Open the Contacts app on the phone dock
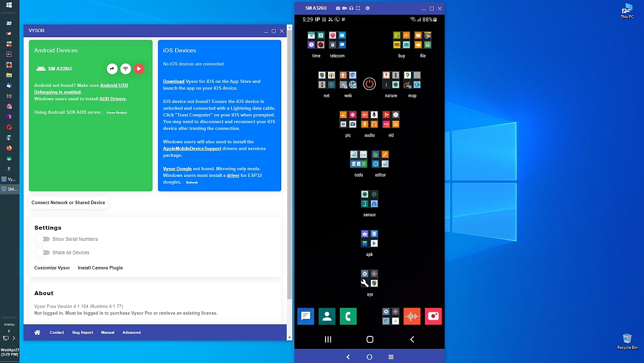 point(327,316)
